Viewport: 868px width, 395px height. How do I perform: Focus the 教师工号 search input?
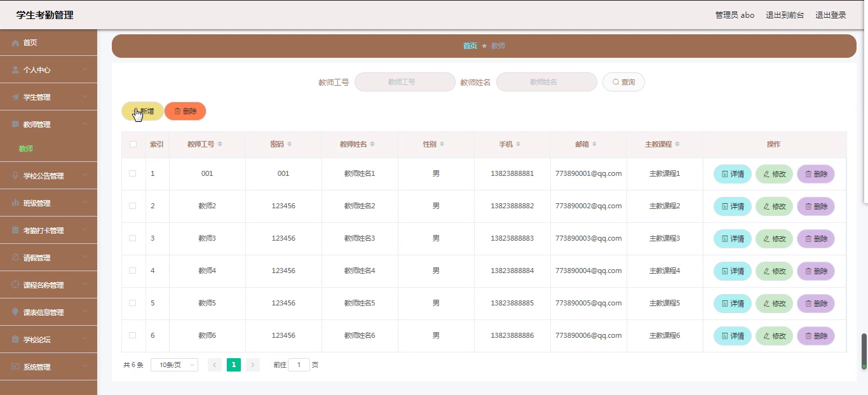pyautogui.click(x=405, y=82)
